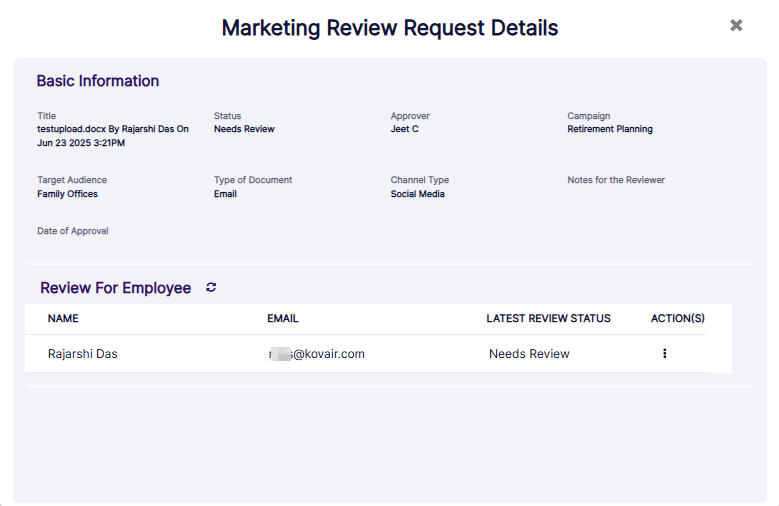Click the Approver value Jeet C

pos(404,129)
